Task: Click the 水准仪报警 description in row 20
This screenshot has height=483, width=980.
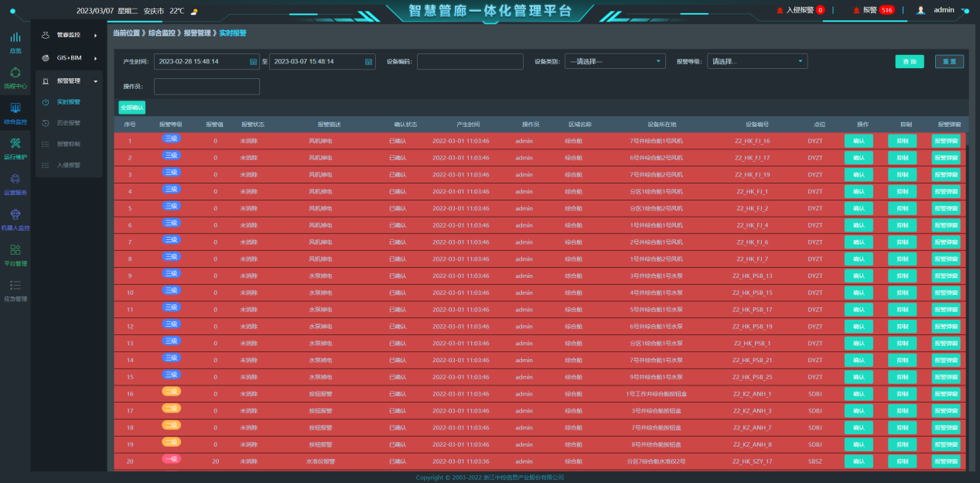Action: point(319,461)
